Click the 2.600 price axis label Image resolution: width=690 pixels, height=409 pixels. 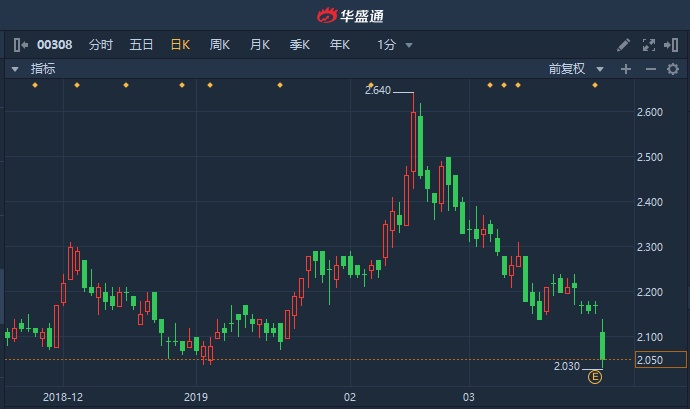pyautogui.click(x=650, y=112)
